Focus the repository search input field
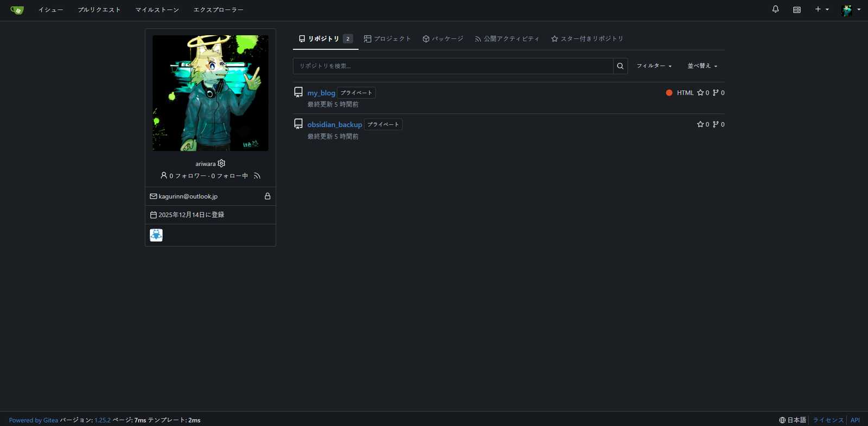This screenshot has height=426, width=868. [x=453, y=66]
